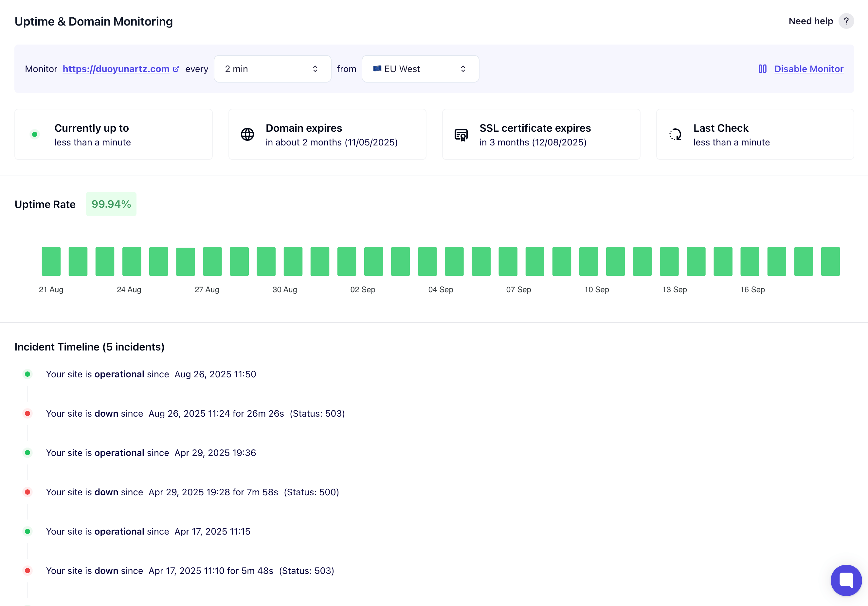Click the external link icon beside URL
This screenshot has height=606, width=868.
tap(176, 69)
